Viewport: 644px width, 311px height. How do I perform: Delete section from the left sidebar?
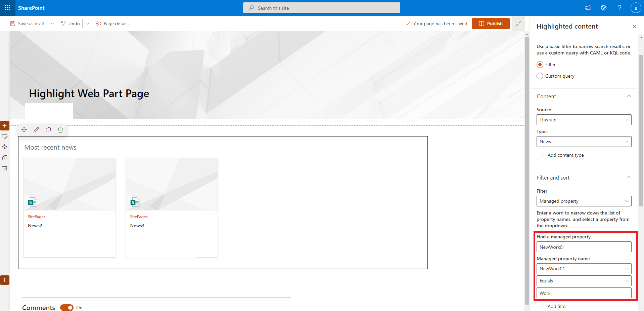pos(5,168)
